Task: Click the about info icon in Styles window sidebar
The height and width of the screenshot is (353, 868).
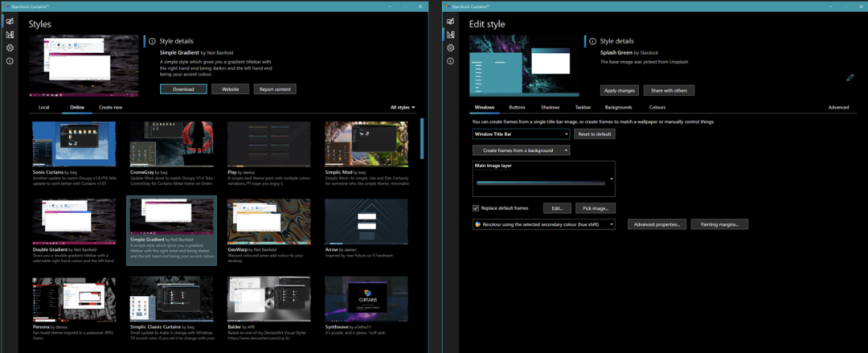Action: 10,61
